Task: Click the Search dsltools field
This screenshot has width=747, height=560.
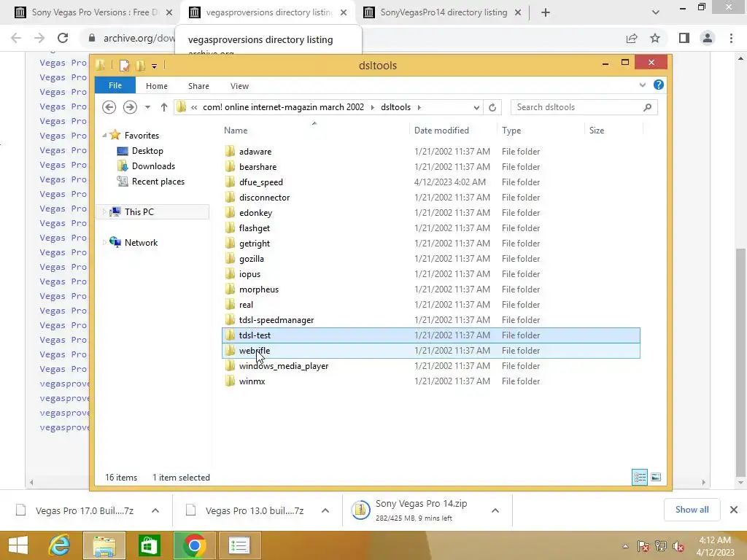Action: coord(584,107)
